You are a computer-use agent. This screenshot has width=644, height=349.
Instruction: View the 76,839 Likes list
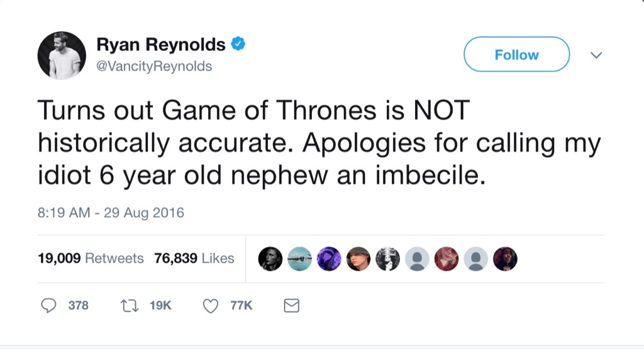pyautogui.click(x=194, y=258)
